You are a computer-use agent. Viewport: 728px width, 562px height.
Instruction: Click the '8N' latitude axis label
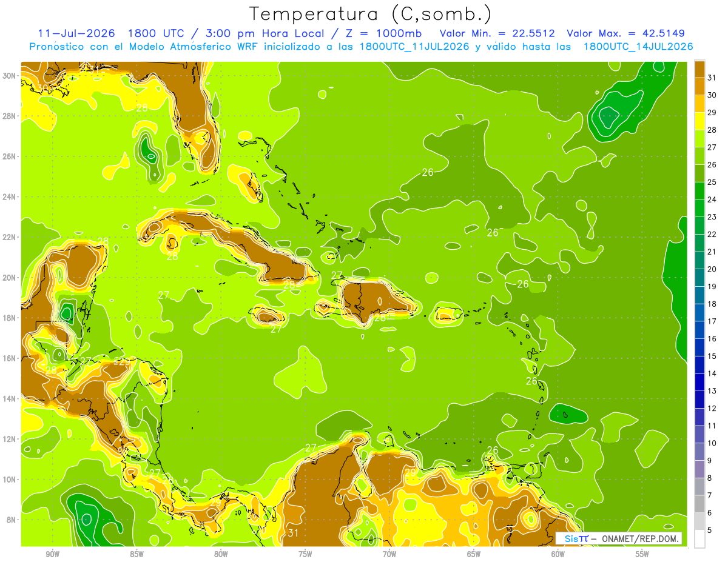[x=12, y=520]
